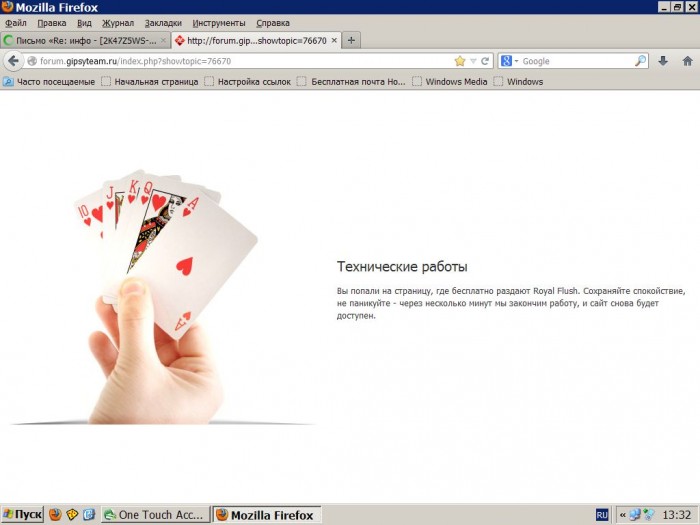The height and width of the screenshot is (525, 700).
Task: Click the third quick launch icon
Action: coord(89,515)
